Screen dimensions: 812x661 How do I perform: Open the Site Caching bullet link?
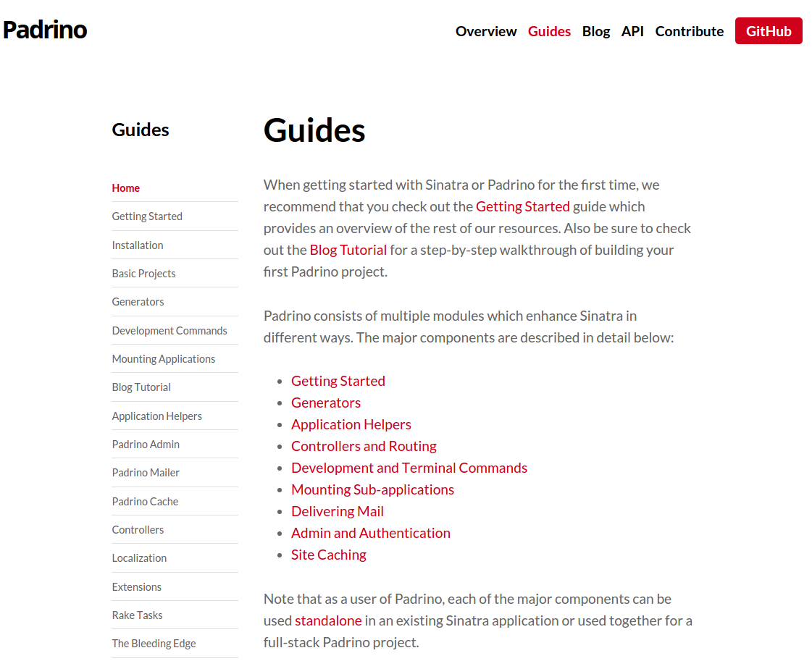pos(329,555)
